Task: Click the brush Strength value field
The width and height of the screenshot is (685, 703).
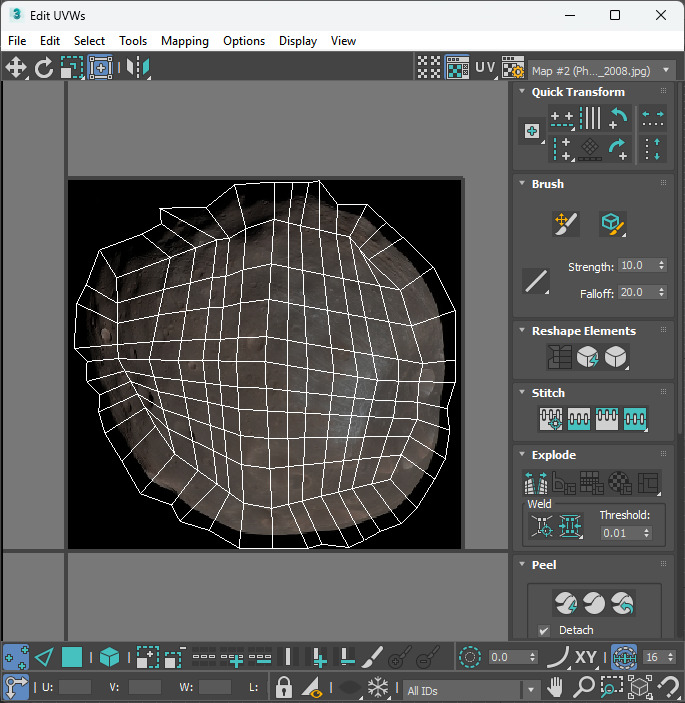Action: (x=637, y=265)
